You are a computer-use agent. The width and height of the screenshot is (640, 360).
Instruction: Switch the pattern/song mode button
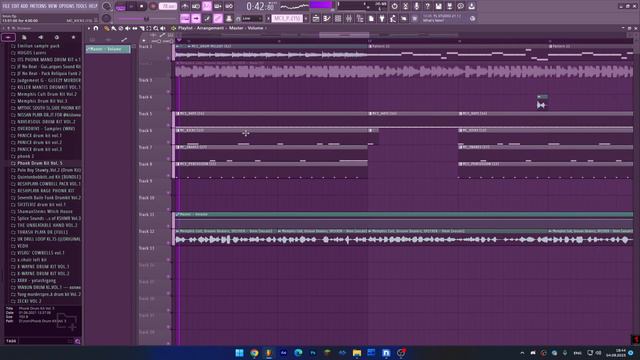[120, 7]
